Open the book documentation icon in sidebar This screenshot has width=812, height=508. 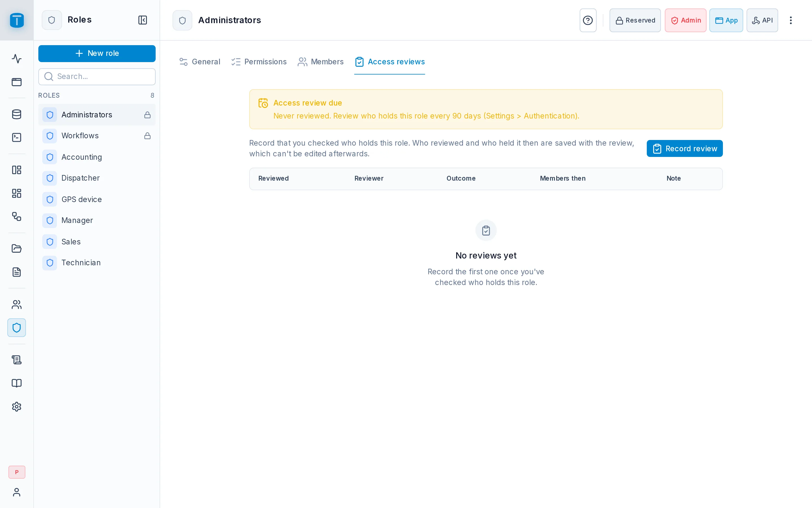17,383
